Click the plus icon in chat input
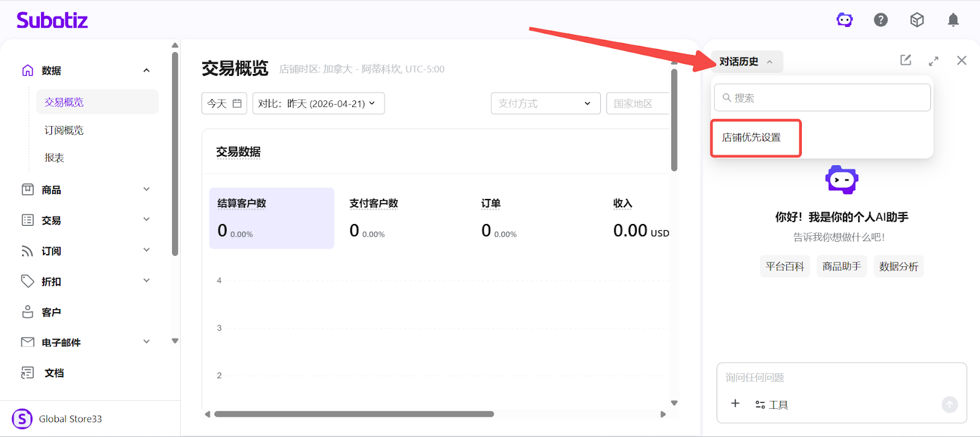 [x=736, y=403]
